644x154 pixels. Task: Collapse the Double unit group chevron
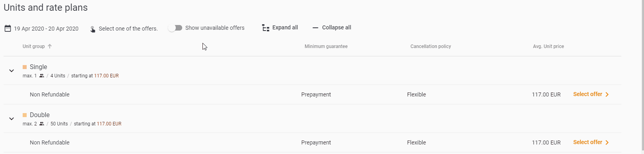12,119
